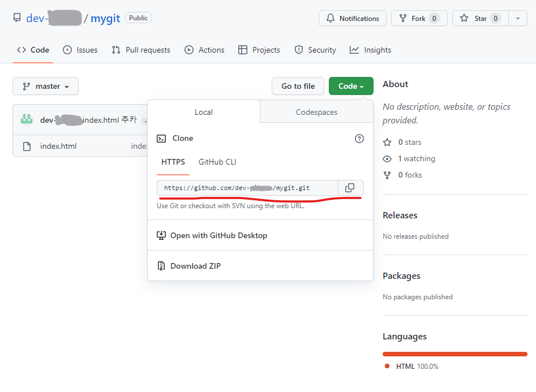Fork this repository
The image size is (536, 392).
419,18
